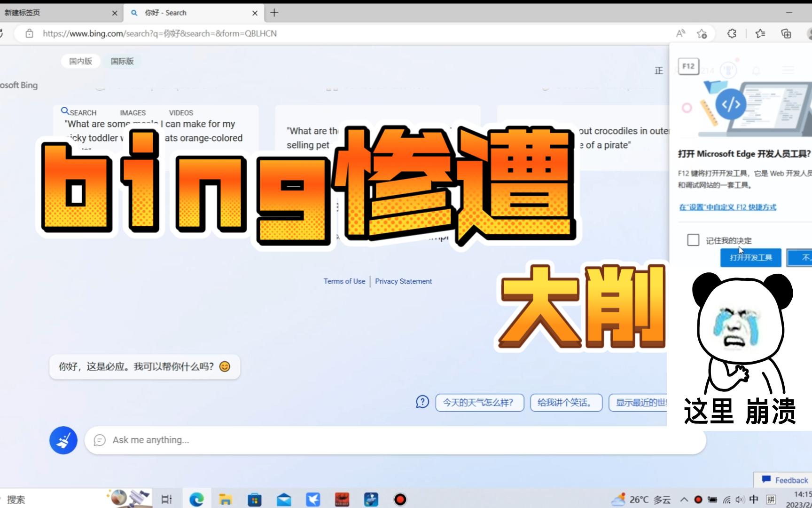Click the 打开开发工具 button
The width and height of the screenshot is (812, 508).
750,258
